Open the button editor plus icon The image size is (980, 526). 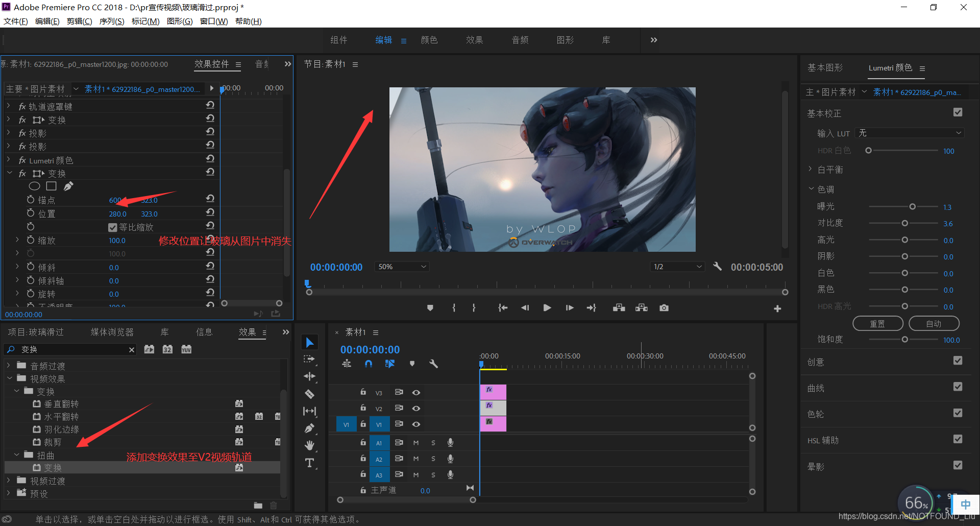pos(777,308)
